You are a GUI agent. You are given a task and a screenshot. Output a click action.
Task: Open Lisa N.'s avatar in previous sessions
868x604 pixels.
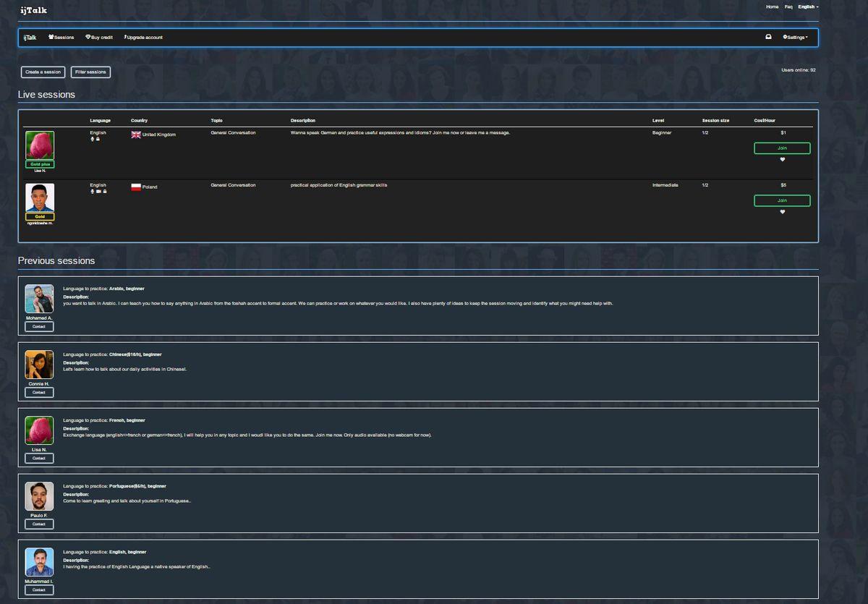pyautogui.click(x=39, y=430)
